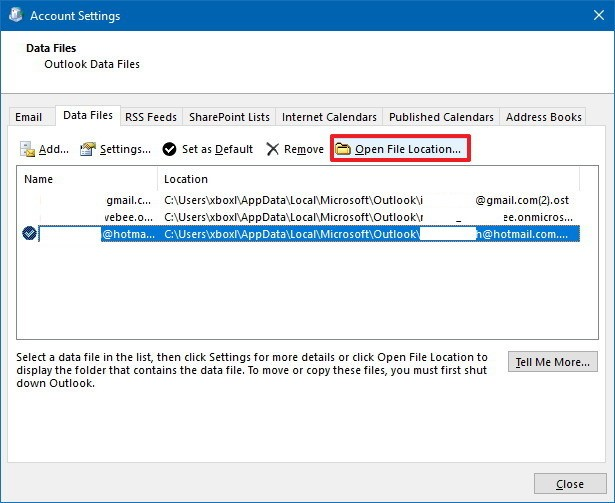Click the Remove X icon
Screen dimensions: 615x503
pyautogui.click(x=272, y=149)
